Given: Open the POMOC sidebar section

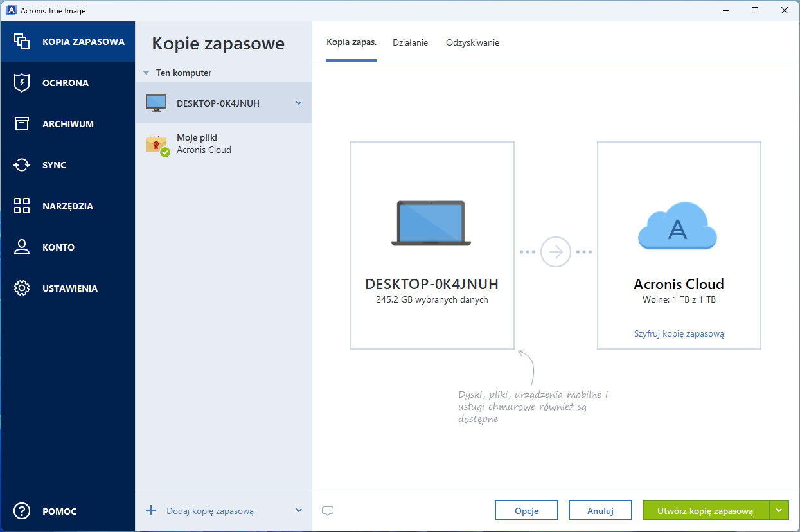Looking at the screenshot, I should tap(68, 511).
